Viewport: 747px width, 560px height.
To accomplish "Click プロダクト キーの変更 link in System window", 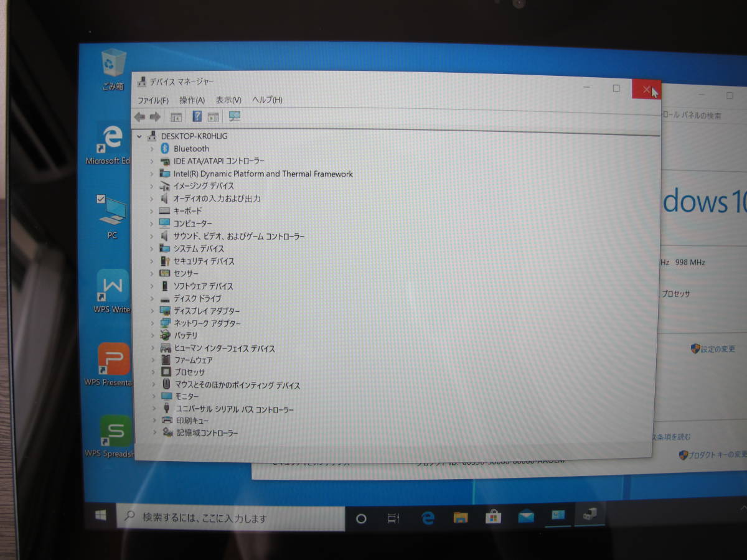I will [x=713, y=455].
